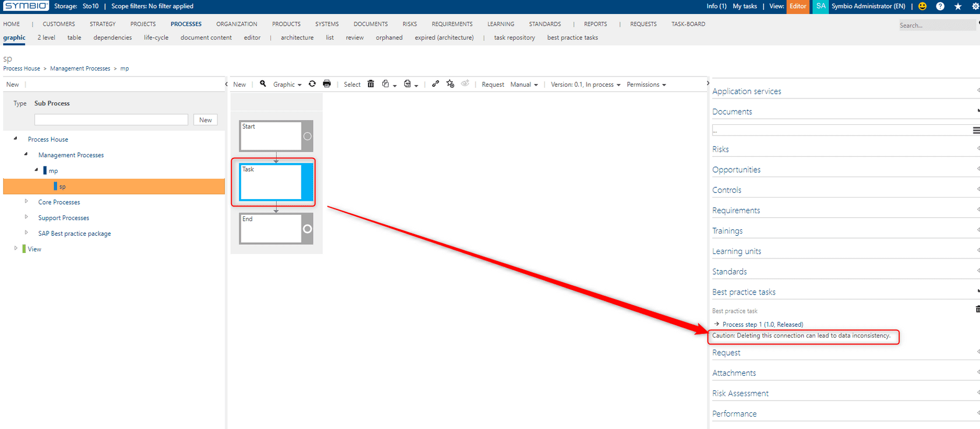
Task: Click the greyed eye watch icon
Action: click(465, 83)
